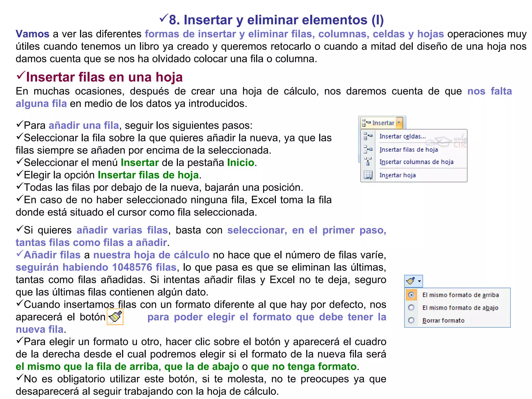Click the text 'seguirán habiendo 1048576 filas'
Image resolution: width=532 pixels, height=399 pixels.
coord(96,267)
